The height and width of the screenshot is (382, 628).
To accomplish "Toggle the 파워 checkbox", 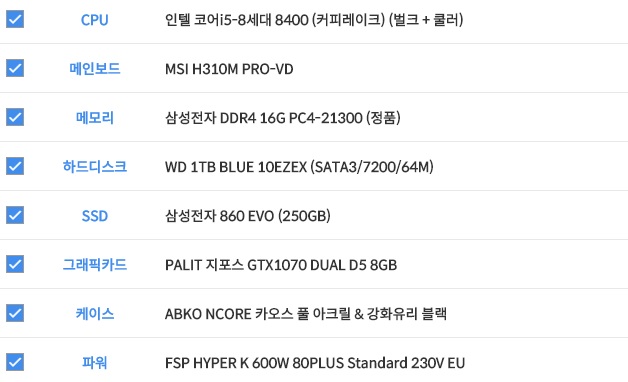I will pos(15,362).
